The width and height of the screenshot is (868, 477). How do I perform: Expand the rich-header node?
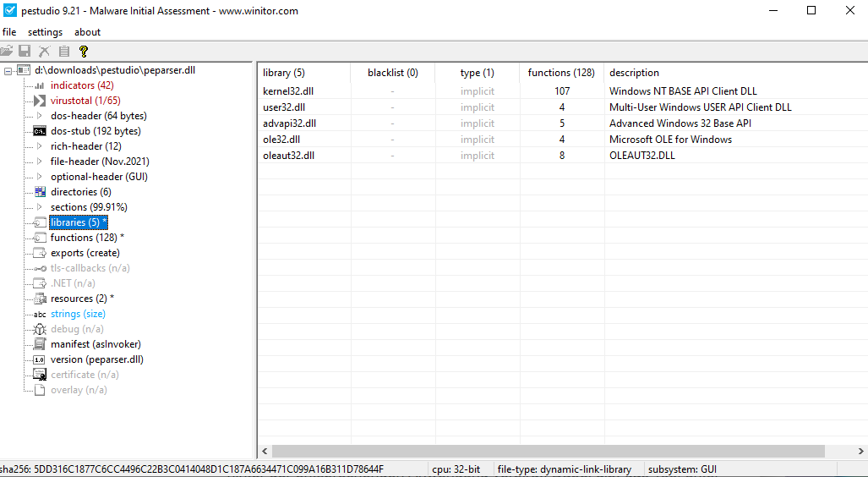pos(40,146)
